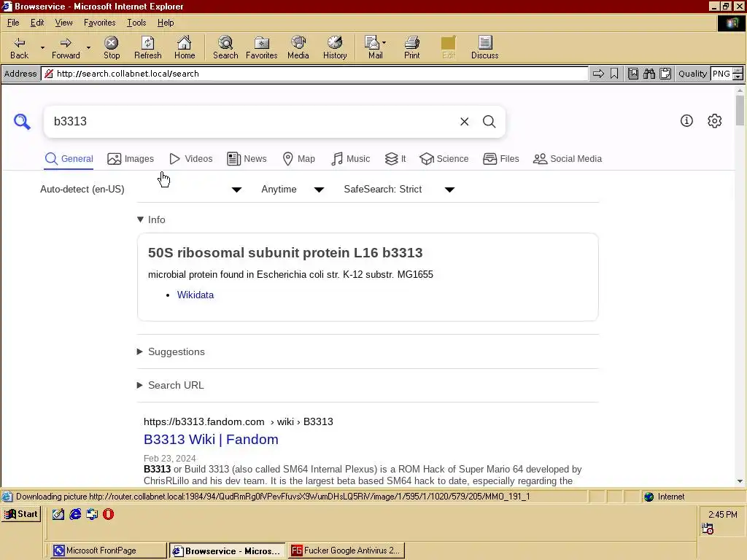Click the search engine logo magnifier

tap(22, 122)
